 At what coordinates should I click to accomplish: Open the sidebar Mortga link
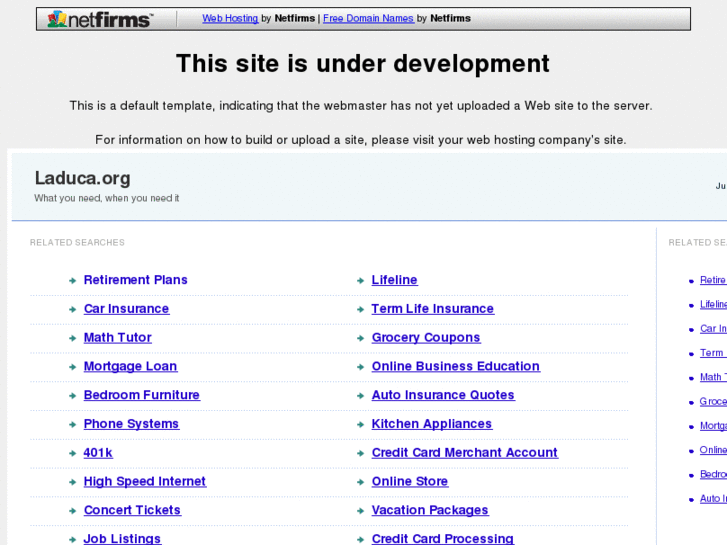pyautogui.click(x=713, y=426)
